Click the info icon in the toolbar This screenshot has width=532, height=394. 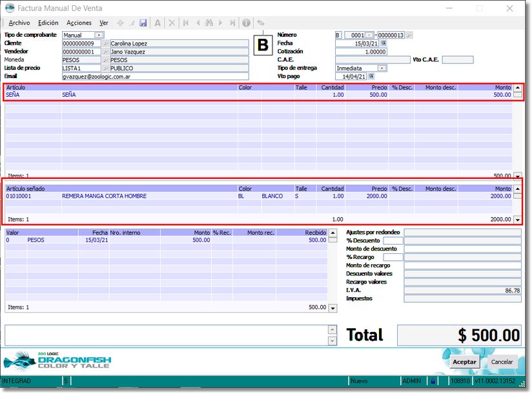pos(246,23)
